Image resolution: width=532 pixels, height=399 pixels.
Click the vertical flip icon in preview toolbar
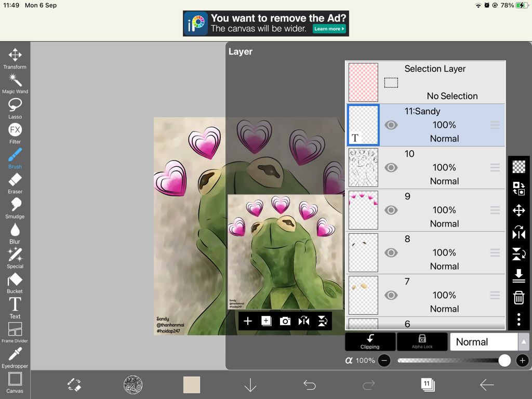pos(322,321)
